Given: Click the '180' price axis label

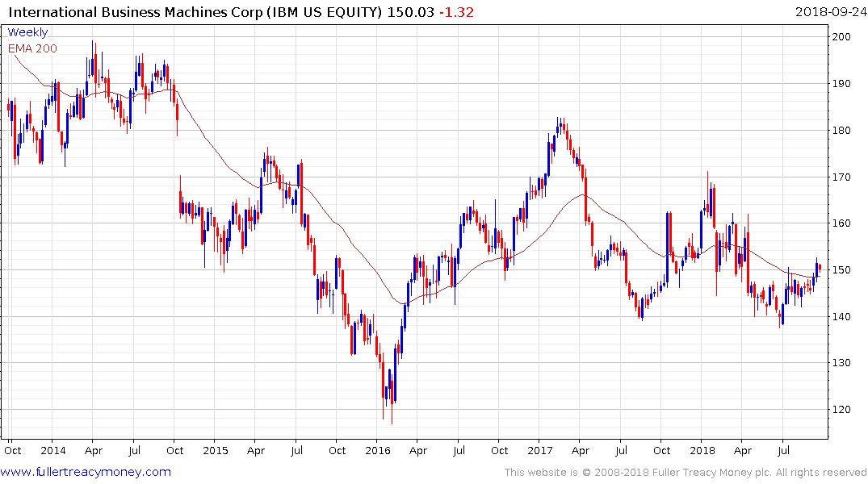Looking at the screenshot, I should coord(841,131).
